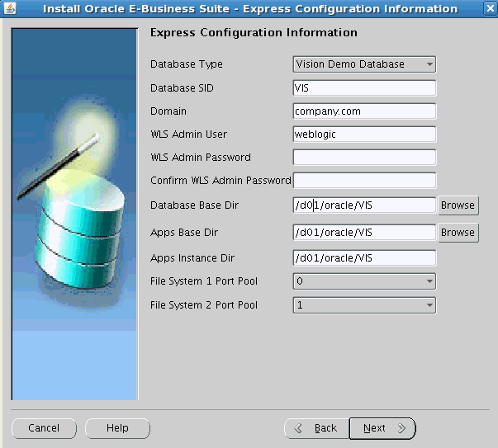Click the File System 1 Port Pool label
498x448 pixels.
(204, 281)
